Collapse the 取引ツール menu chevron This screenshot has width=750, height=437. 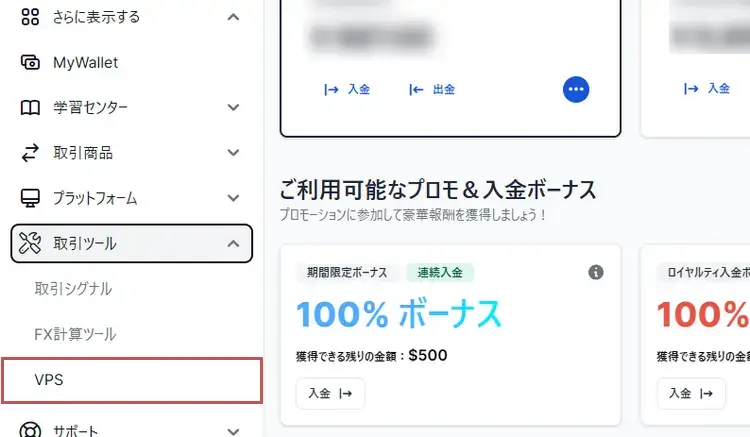233,243
